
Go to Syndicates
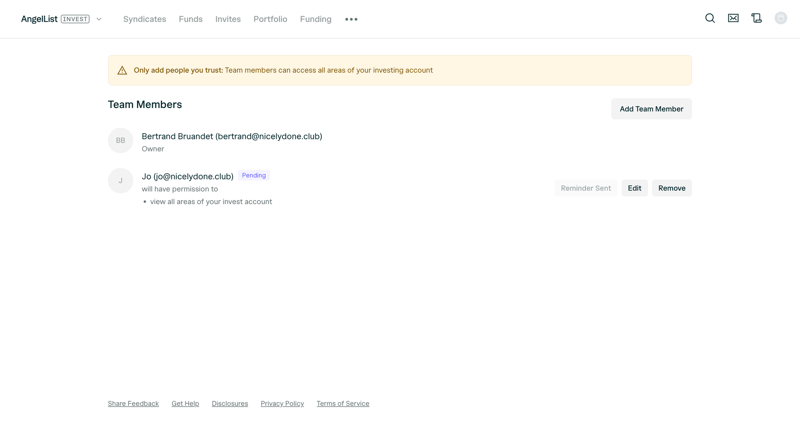click(x=144, y=19)
